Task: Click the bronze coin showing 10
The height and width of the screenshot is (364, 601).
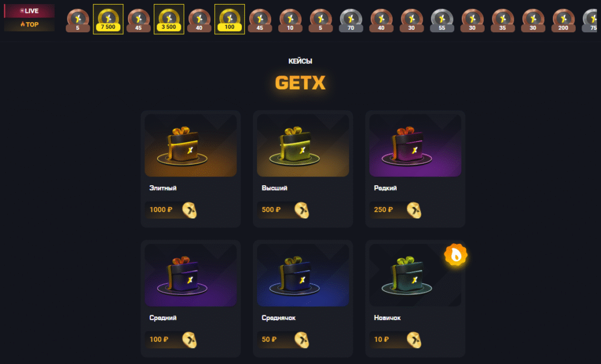Action: 290,21
